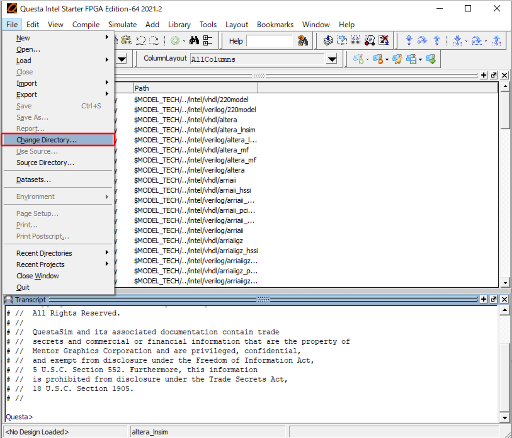Viewport: 512px width, 438px height.
Task: Click the Questa> command prompt line
Action: [19, 417]
